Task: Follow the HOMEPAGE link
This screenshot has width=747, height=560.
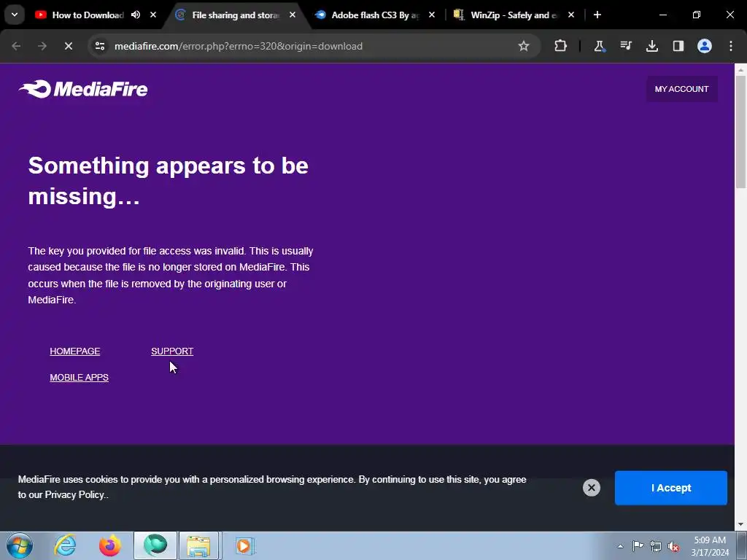Action: [75, 351]
